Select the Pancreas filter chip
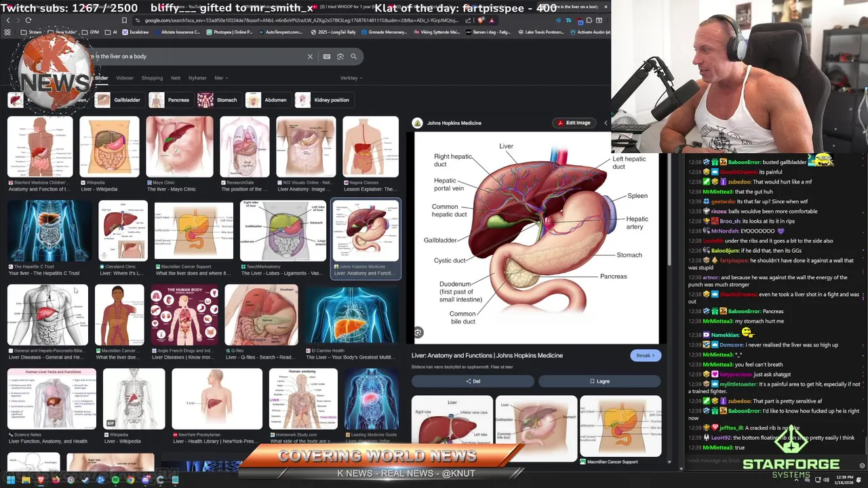Screen dimensions: 868x488 coord(170,100)
